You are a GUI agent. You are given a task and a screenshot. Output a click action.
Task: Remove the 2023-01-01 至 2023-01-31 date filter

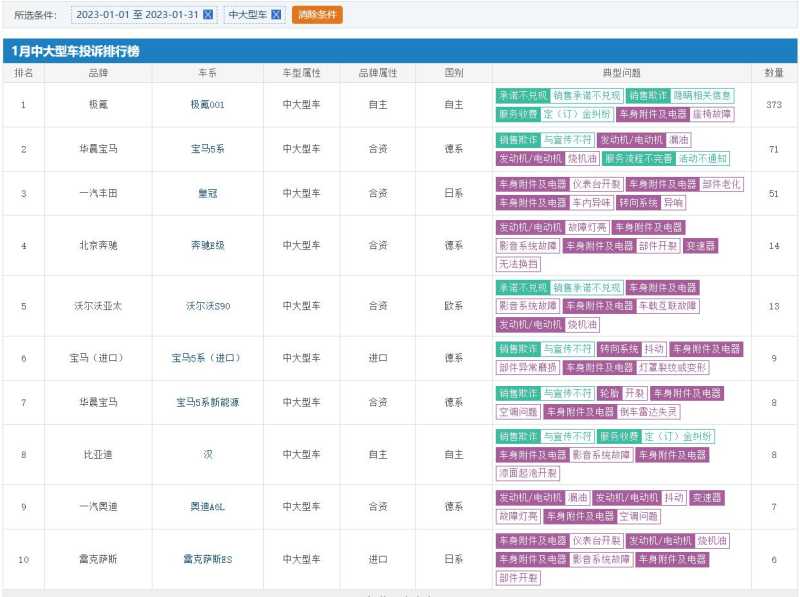(x=208, y=15)
